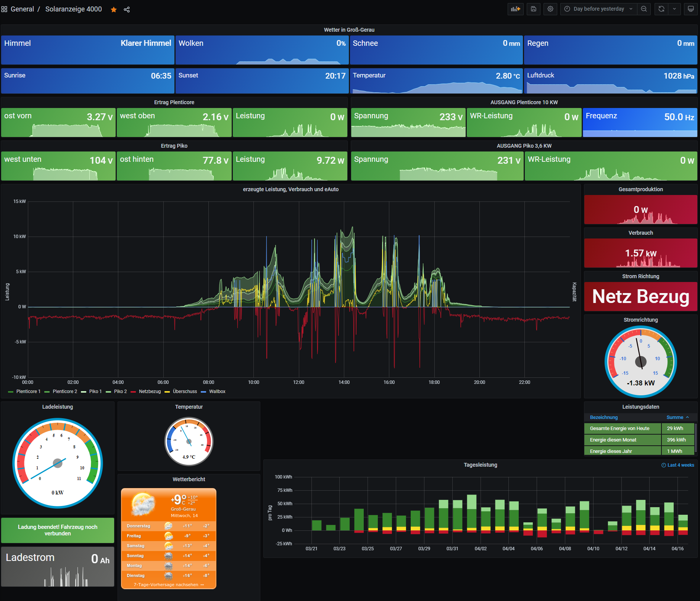Sort the table by Summe column
700x601 pixels.
[x=674, y=417]
